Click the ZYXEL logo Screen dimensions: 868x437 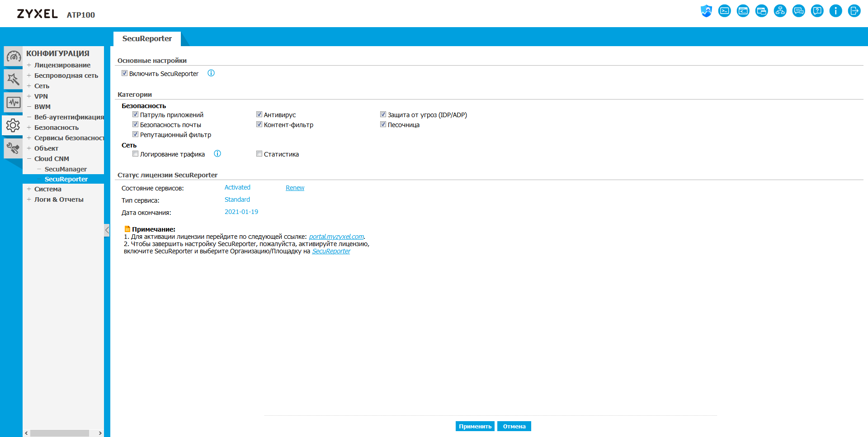point(38,14)
